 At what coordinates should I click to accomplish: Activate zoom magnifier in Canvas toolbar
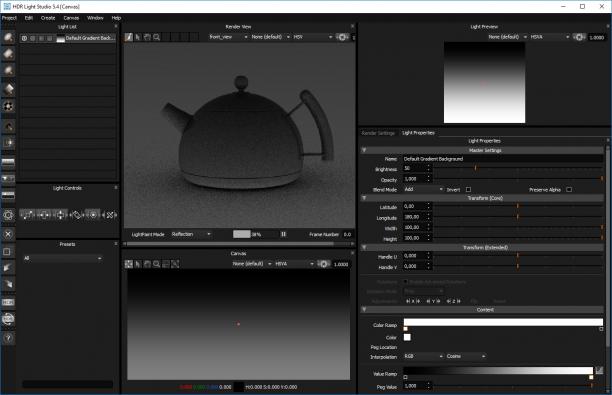(157, 264)
